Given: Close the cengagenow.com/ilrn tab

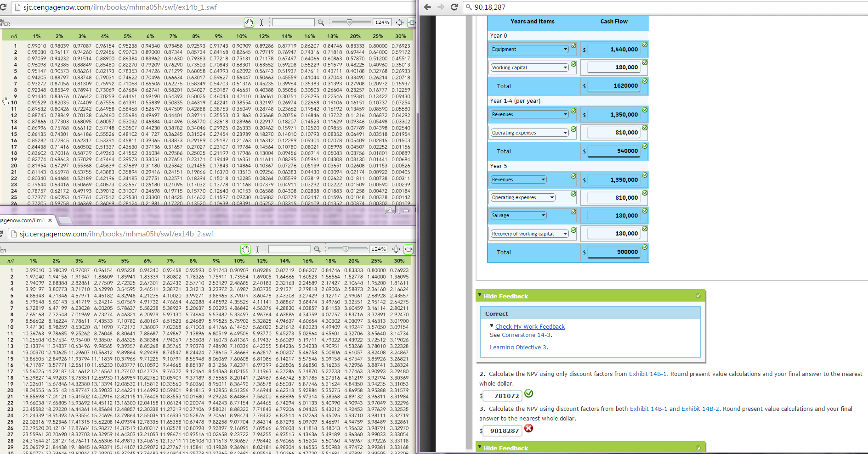Looking at the screenshot, I should coord(50,220).
